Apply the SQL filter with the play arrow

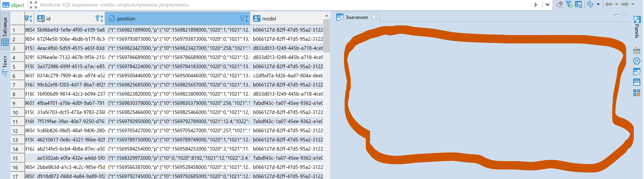click(x=536, y=5)
